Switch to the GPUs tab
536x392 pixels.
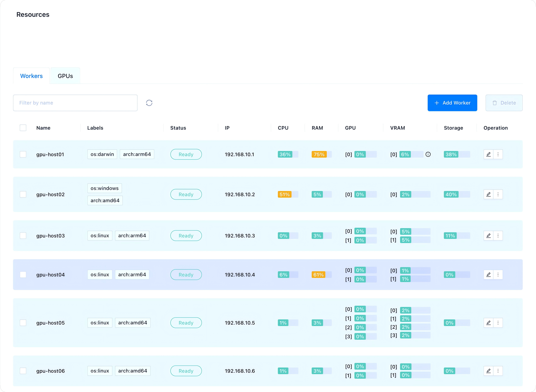point(65,76)
